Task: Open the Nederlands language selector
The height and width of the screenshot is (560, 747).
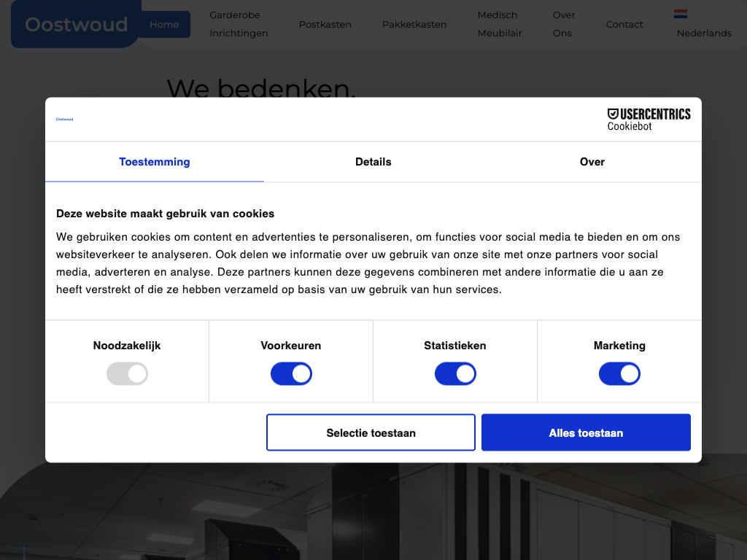Action: coord(703,33)
